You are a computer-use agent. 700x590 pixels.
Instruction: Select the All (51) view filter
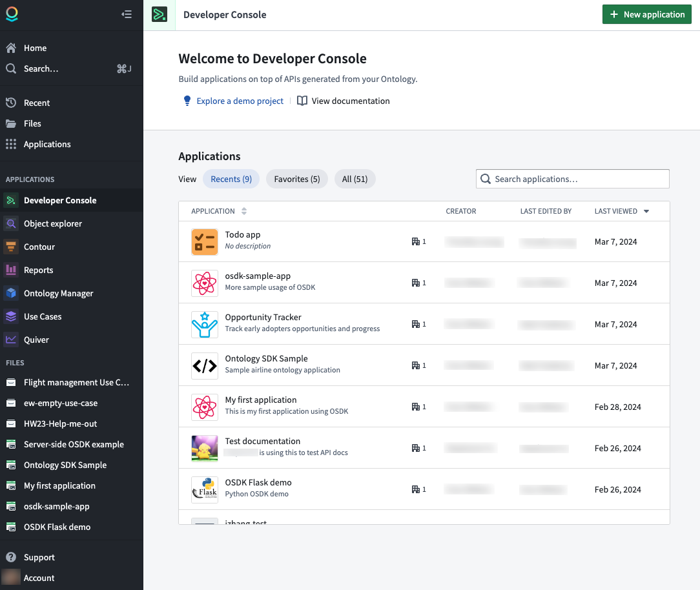tap(355, 179)
